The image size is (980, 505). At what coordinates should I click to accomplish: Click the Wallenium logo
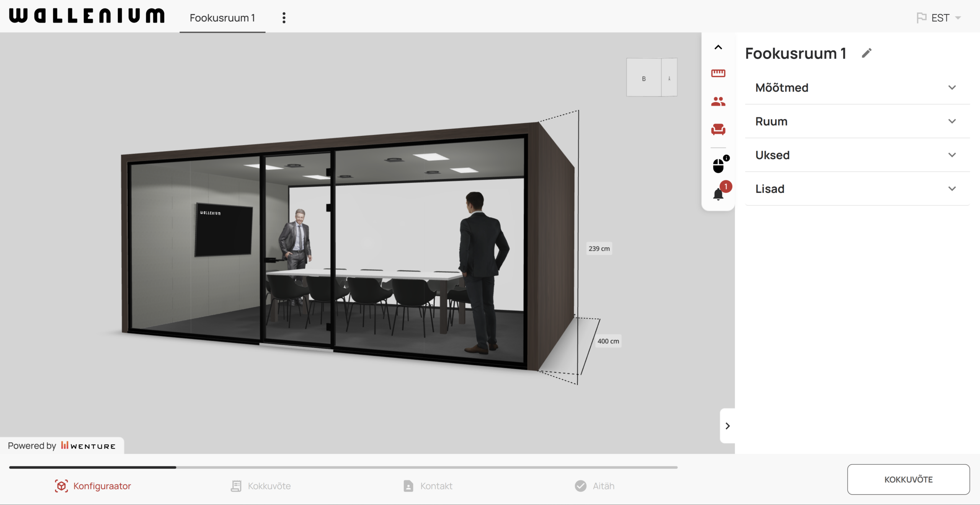(x=87, y=16)
